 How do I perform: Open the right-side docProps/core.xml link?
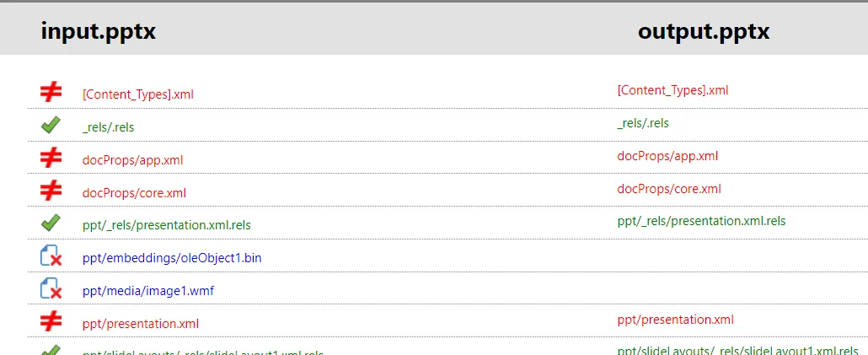(x=669, y=189)
